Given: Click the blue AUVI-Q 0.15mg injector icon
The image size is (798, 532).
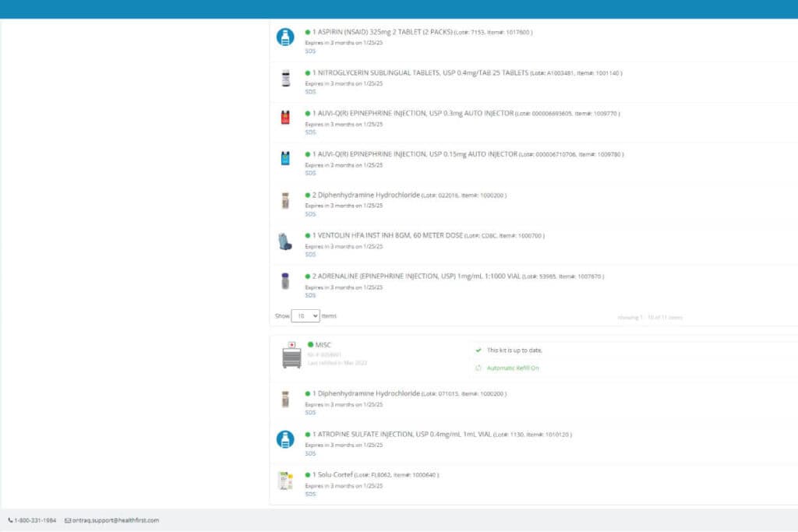Looking at the screenshot, I should [x=285, y=158].
